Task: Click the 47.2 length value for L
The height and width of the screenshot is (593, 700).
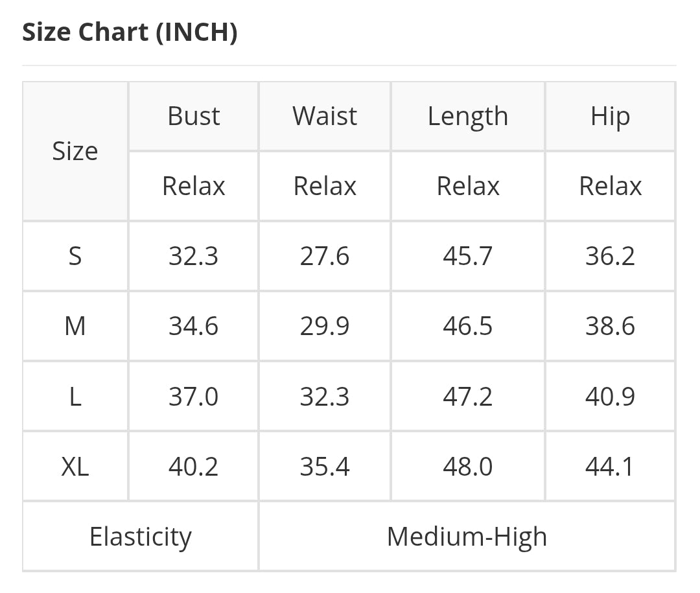Action: [x=467, y=396]
